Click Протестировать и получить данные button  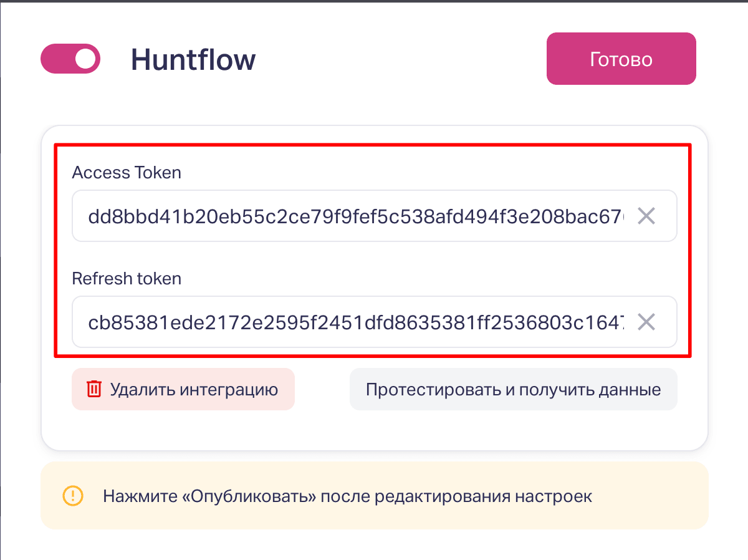514,389
